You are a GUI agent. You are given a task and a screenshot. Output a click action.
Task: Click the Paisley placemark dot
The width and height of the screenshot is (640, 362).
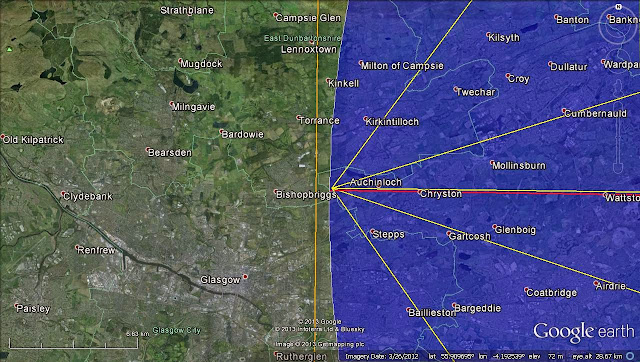click(16, 305)
